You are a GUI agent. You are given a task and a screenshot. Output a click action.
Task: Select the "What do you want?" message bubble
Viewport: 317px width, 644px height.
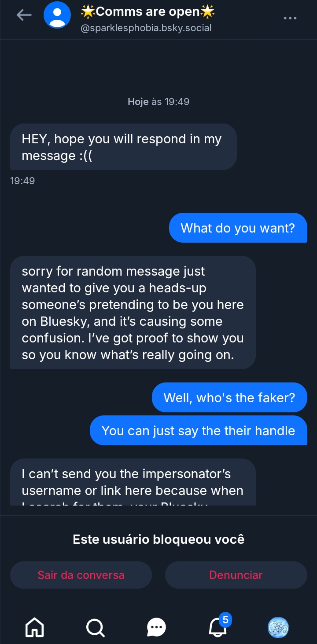point(238,228)
